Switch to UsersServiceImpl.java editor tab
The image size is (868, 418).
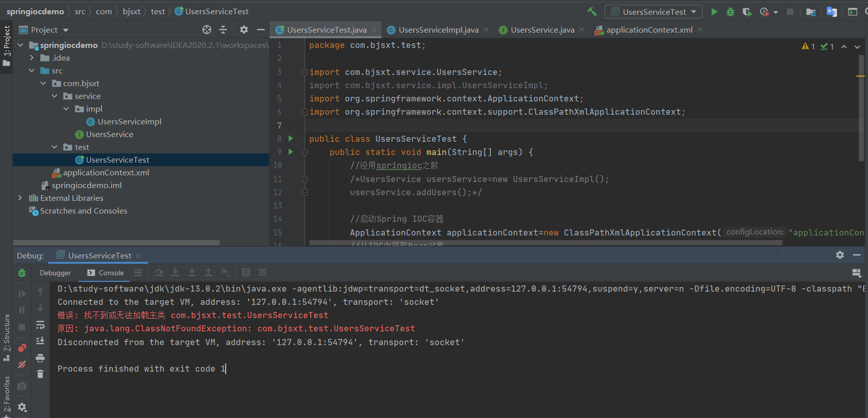coord(438,30)
